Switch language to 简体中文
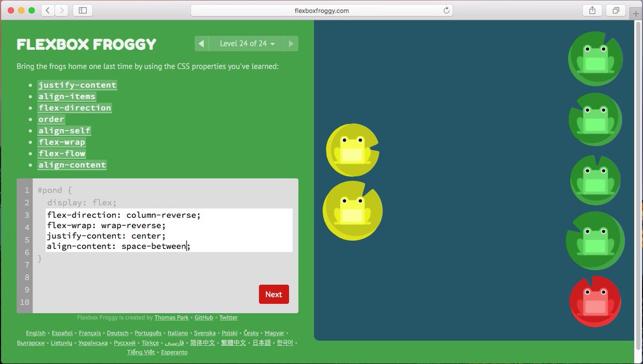The image size is (643, 364). point(203,343)
